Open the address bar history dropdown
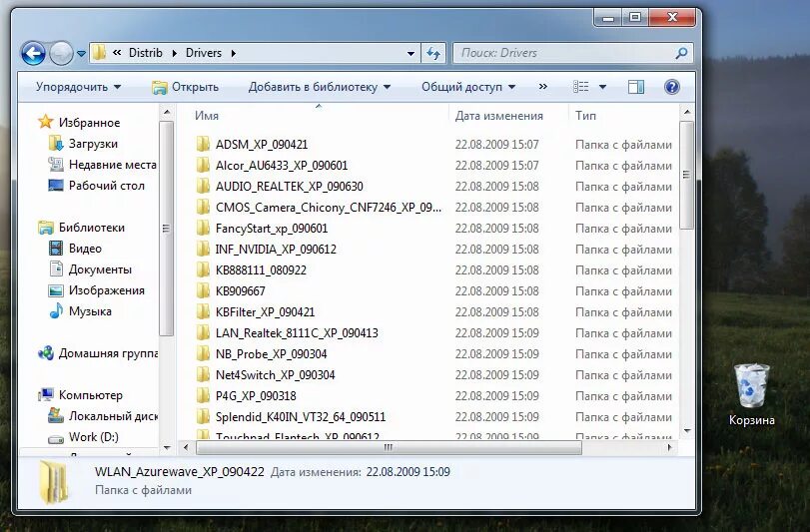Image resolution: width=810 pixels, height=532 pixels. [410, 53]
